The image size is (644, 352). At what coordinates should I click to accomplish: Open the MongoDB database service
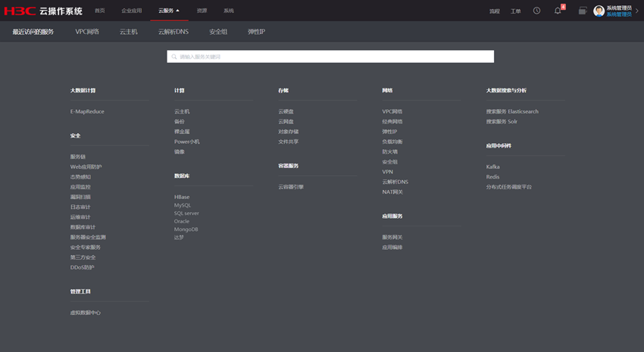coord(186,229)
